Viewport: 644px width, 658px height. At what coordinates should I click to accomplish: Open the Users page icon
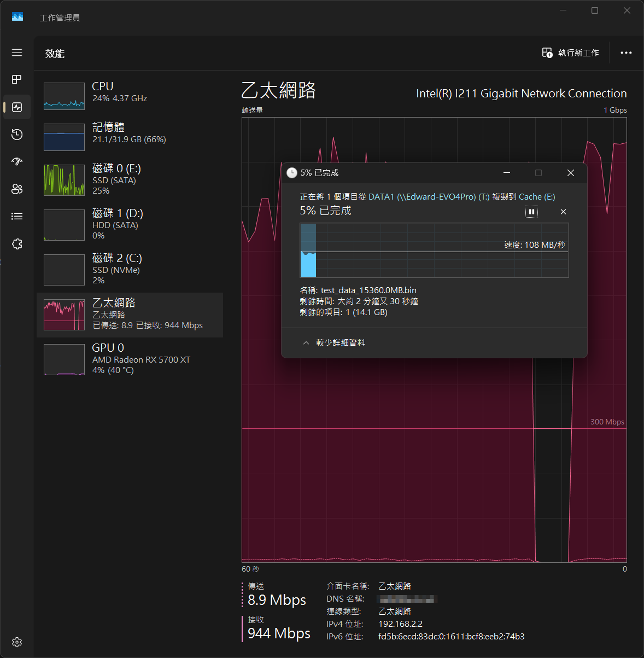coord(17,189)
